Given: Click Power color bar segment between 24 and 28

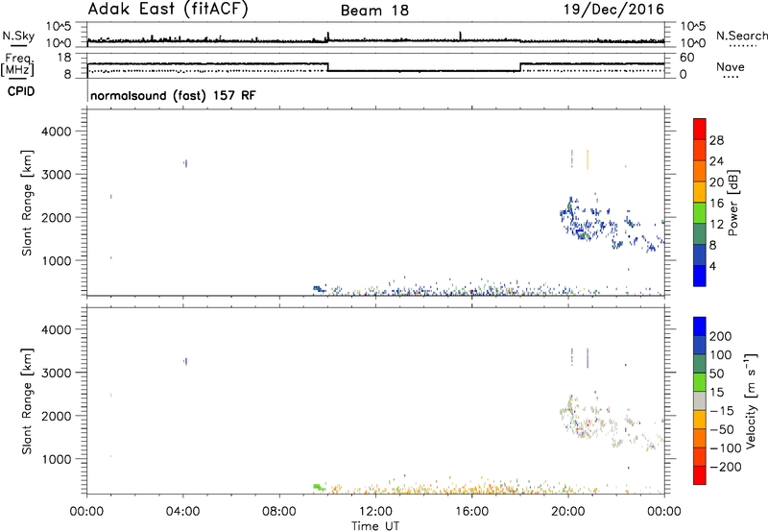Looking at the screenshot, I should point(700,151).
